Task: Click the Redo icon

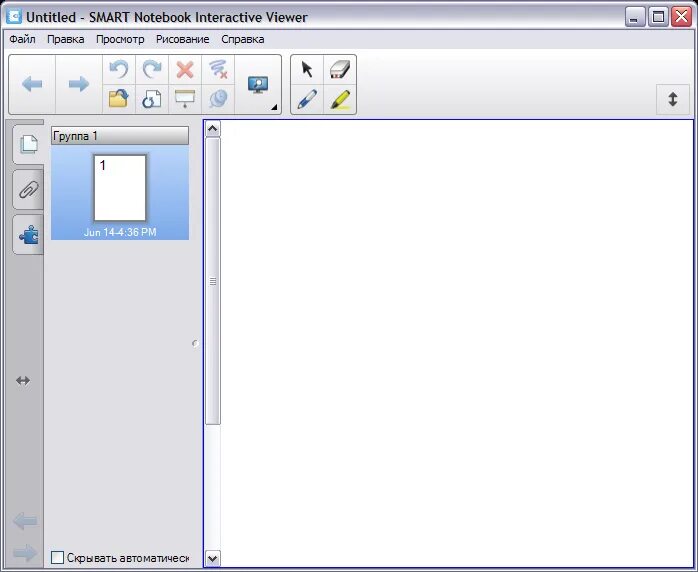Action: coord(152,70)
